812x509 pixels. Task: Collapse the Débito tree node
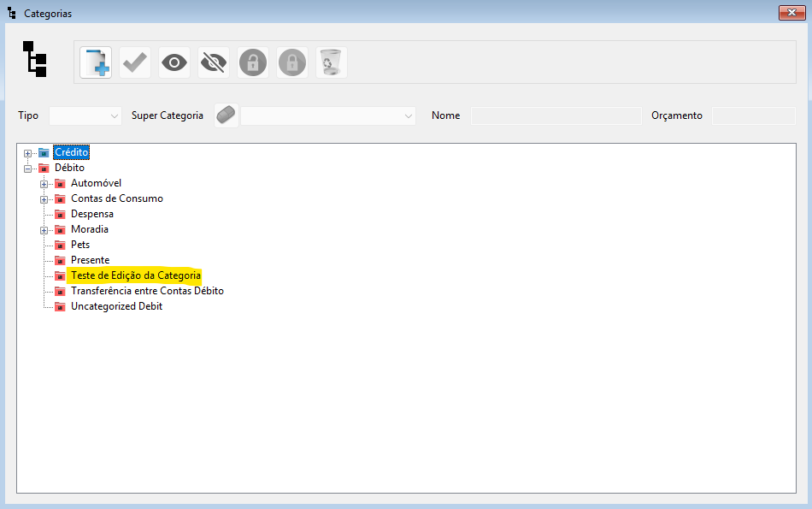point(28,169)
